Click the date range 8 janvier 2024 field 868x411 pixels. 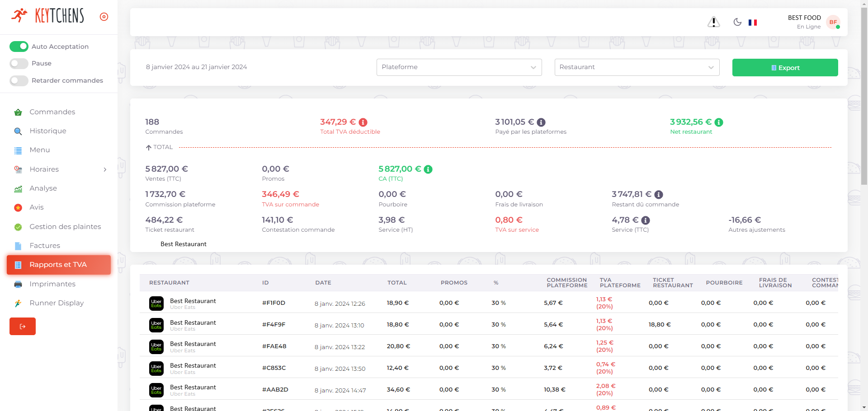(x=196, y=67)
